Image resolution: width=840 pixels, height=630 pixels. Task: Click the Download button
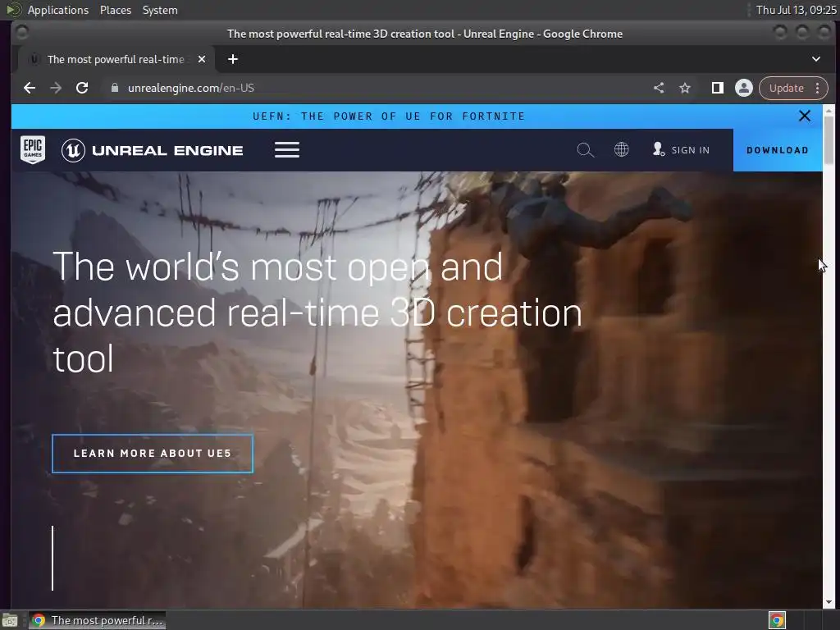pos(778,150)
